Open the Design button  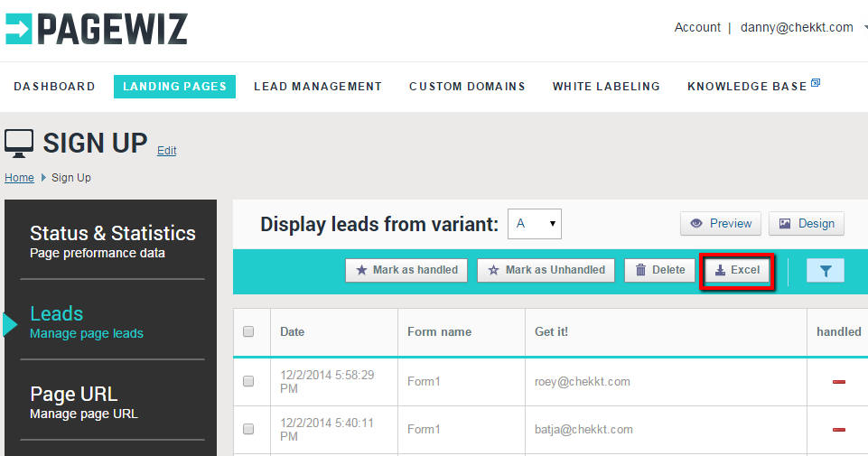[x=807, y=224]
